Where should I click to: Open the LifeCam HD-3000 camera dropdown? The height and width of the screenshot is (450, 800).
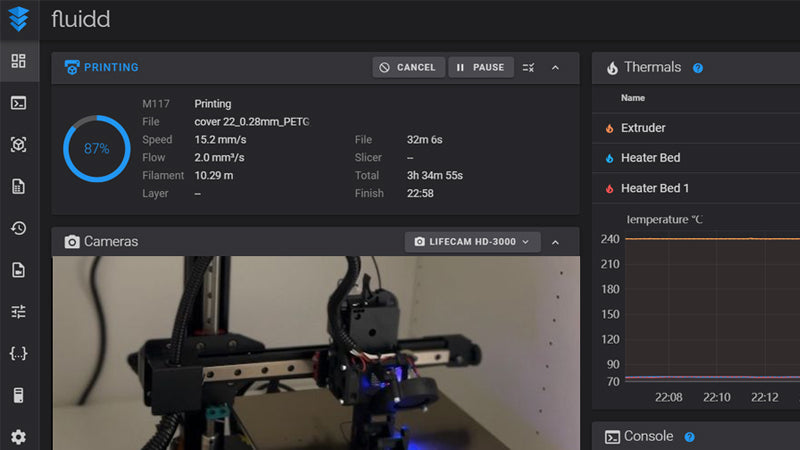tap(472, 242)
